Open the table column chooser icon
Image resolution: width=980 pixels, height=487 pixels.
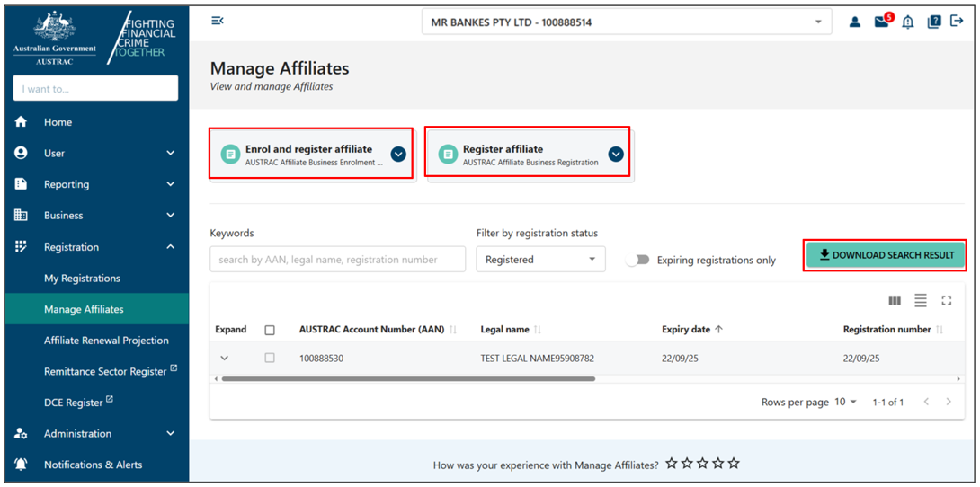(895, 301)
